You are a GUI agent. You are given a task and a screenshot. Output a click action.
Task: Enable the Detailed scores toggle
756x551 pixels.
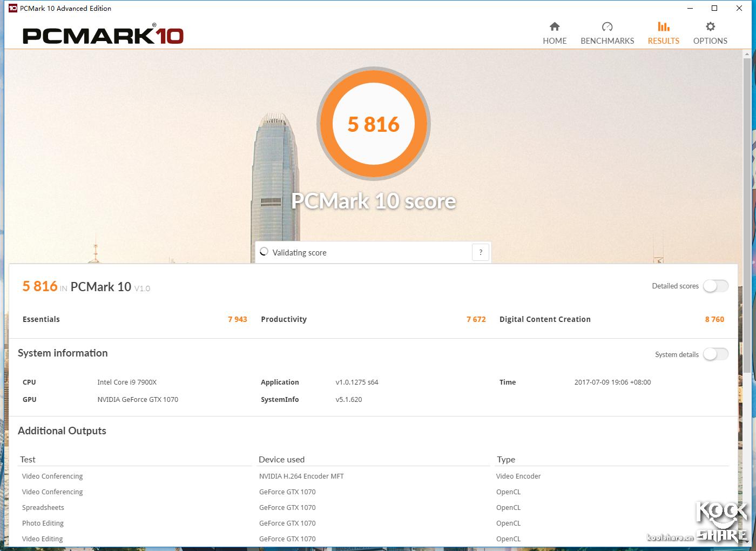click(715, 286)
